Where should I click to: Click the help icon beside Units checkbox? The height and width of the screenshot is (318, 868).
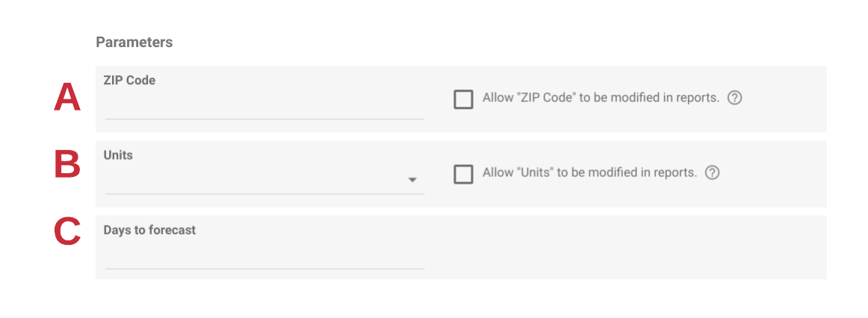(x=713, y=172)
